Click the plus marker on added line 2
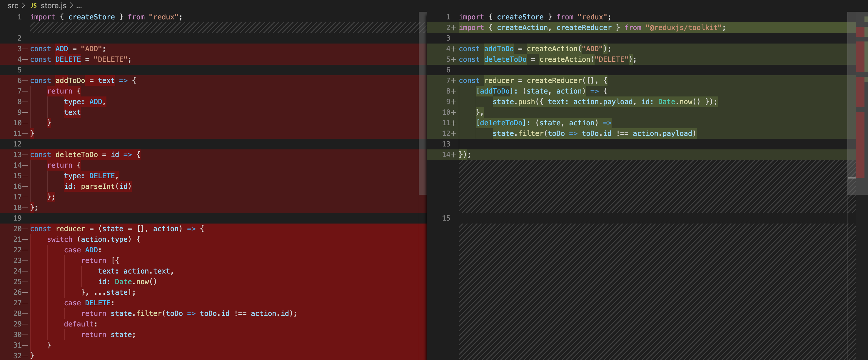This screenshot has height=360, width=868. click(453, 28)
